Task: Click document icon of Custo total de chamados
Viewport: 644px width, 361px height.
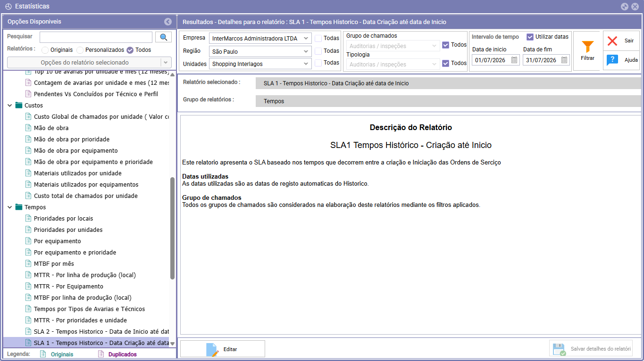Action: tap(28, 196)
